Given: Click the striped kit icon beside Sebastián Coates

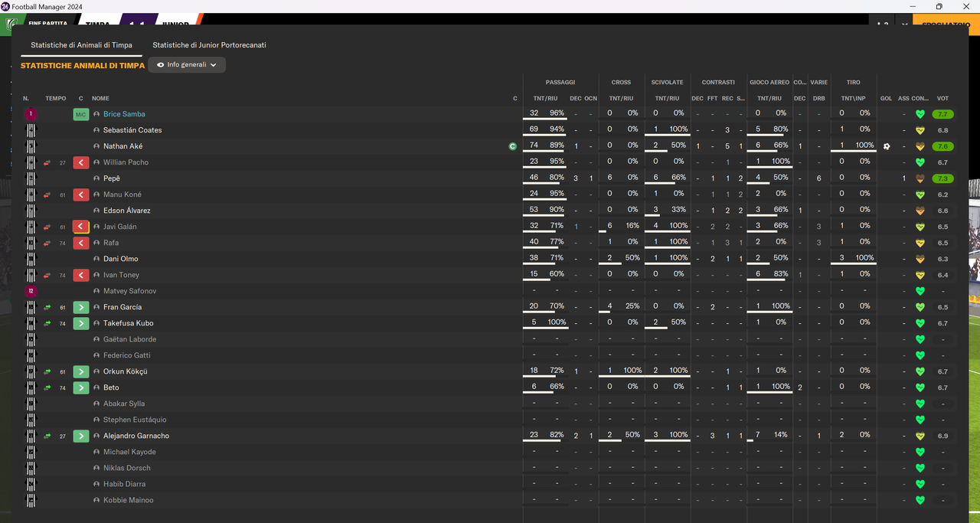Looking at the screenshot, I should pos(31,130).
